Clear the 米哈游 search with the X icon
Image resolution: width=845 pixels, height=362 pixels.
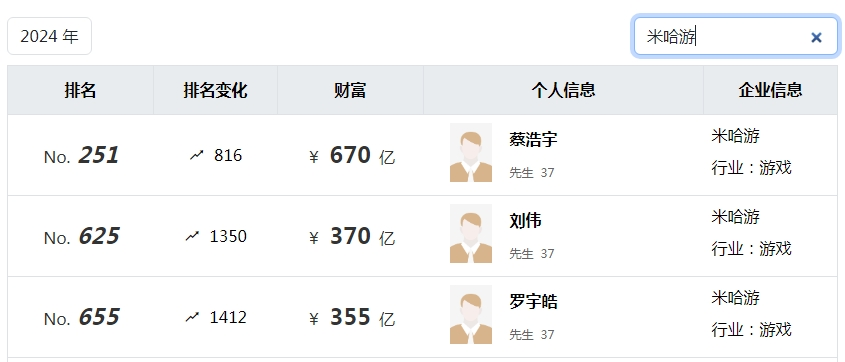point(816,37)
